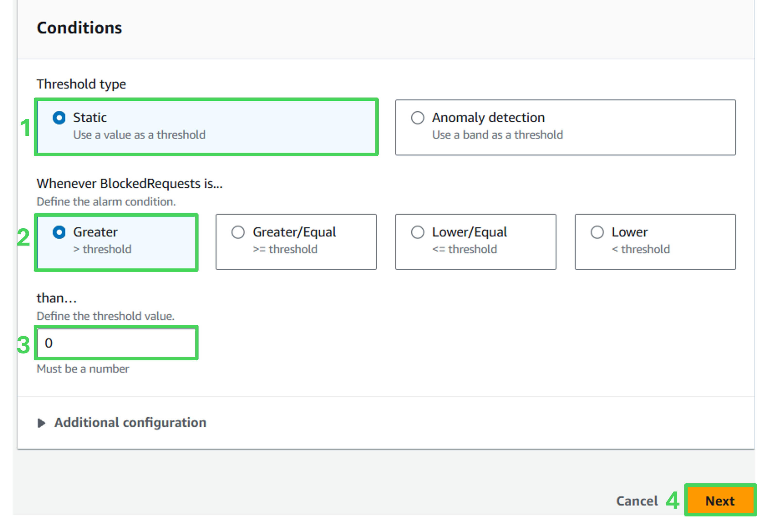Cancel the alarm creation
Image resolution: width=757 pixels, height=532 pixels.
[637, 501]
